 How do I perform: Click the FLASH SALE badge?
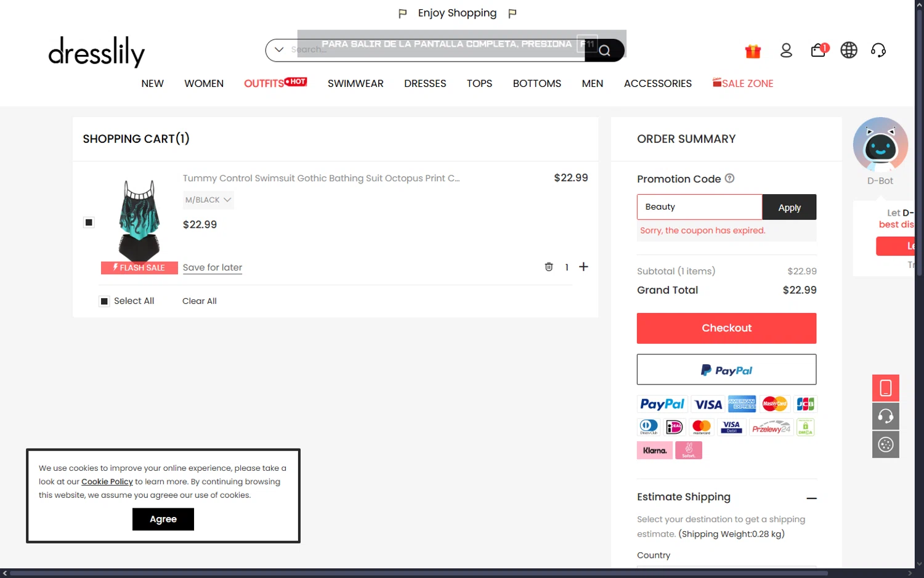(139, 267)
